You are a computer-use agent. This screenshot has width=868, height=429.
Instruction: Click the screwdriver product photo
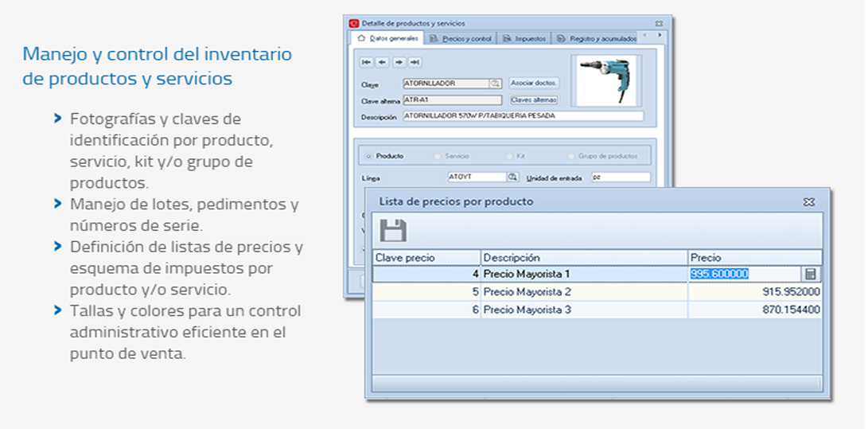tap(604, 80)
